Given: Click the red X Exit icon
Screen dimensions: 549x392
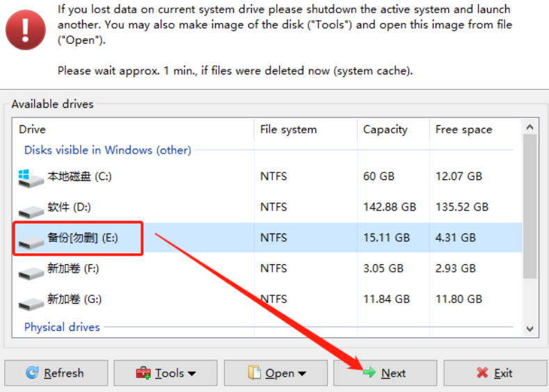Looking at the screenshot, I should [x=482, y=373].
